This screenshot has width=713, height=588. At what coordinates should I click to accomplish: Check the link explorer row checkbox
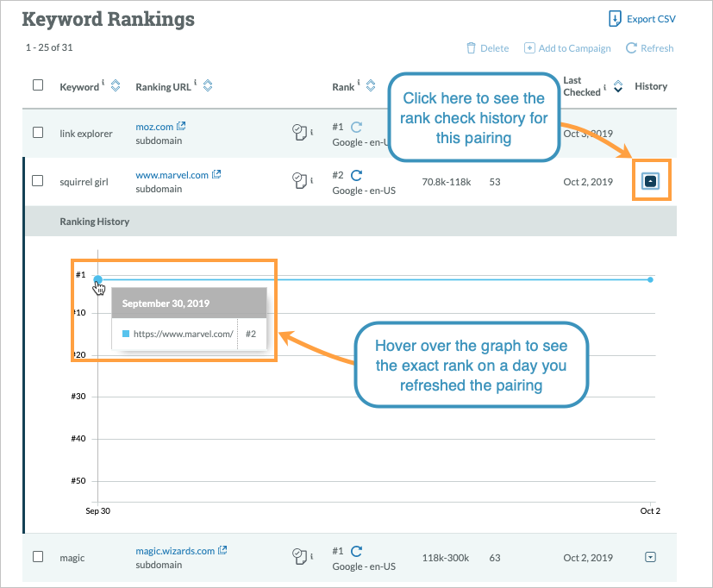[38, 132]
